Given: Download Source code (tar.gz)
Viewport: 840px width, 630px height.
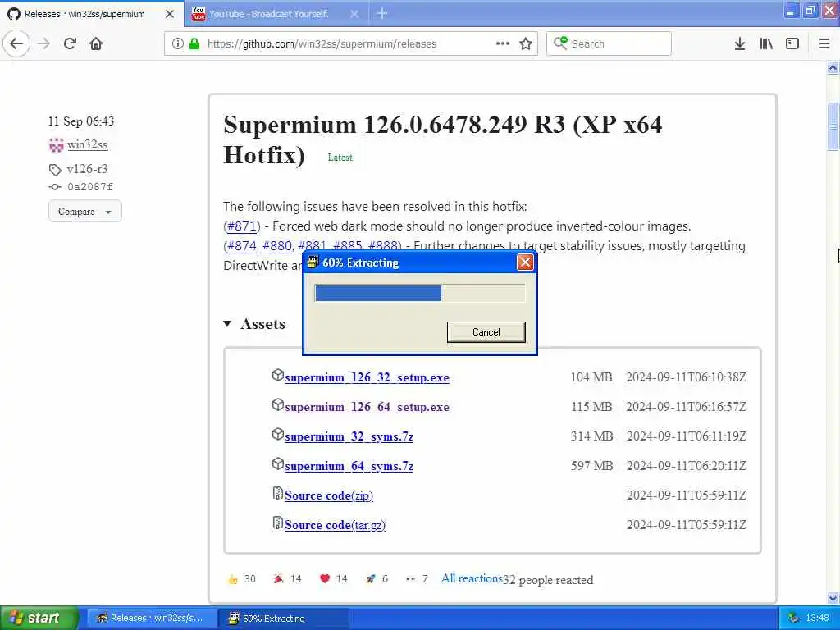Looking at the screenshot, I should pos(335,525).
